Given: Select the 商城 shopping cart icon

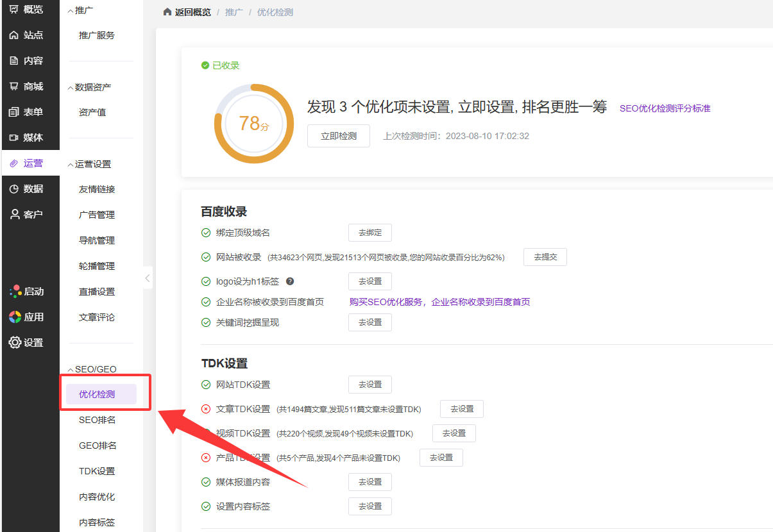Looking at the screenshot, I should 14,87.
